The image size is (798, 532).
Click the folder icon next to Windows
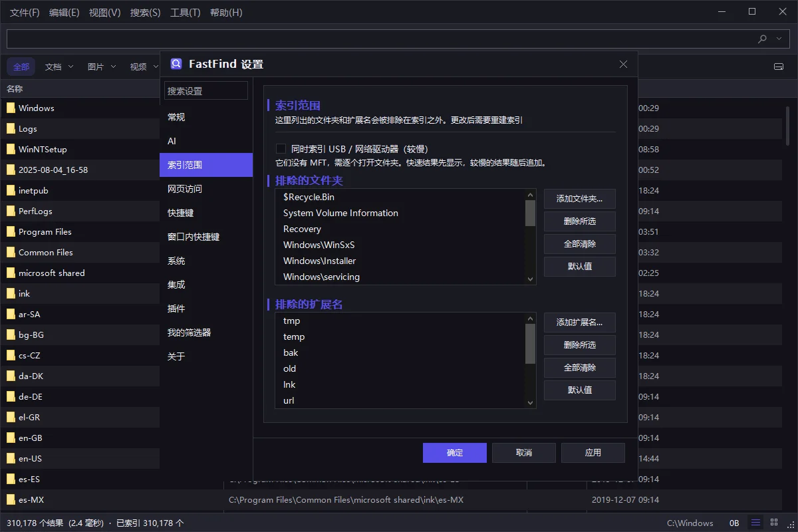(11, 108)
